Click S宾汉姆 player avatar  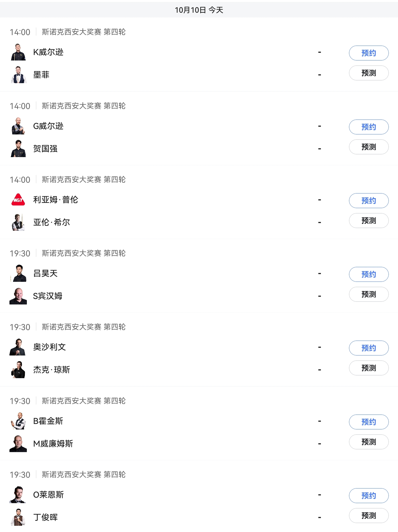pos(18,296)
